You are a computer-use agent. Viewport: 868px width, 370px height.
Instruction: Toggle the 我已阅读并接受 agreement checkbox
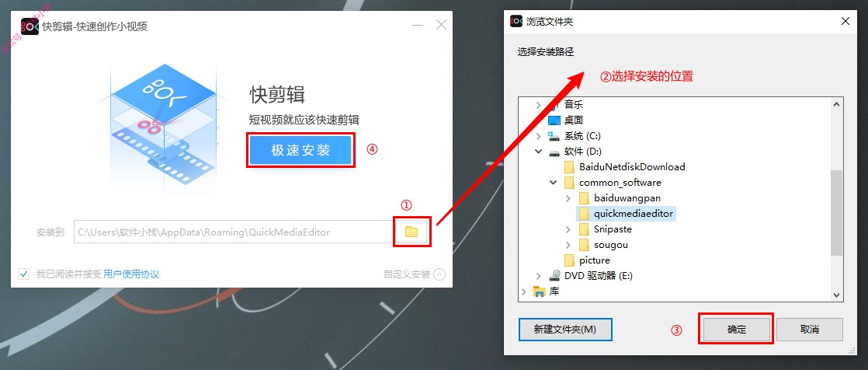tap(24, 274)
